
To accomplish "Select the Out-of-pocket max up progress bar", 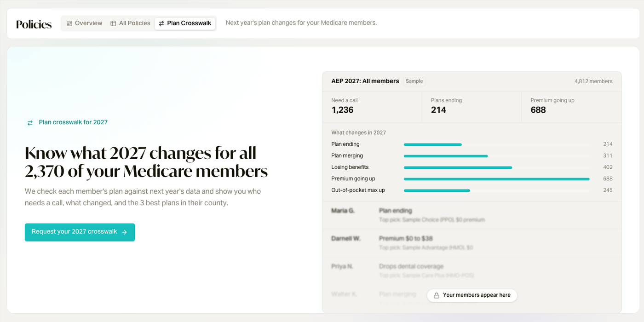I will coord(496,190).
